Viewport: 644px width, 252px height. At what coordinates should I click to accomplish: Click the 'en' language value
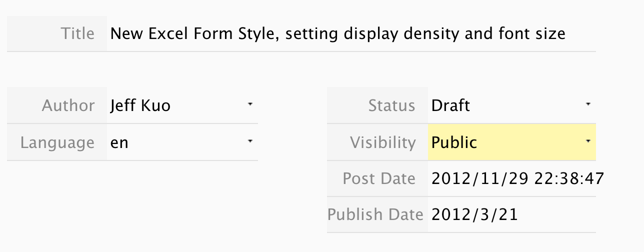tap(119, 142)
